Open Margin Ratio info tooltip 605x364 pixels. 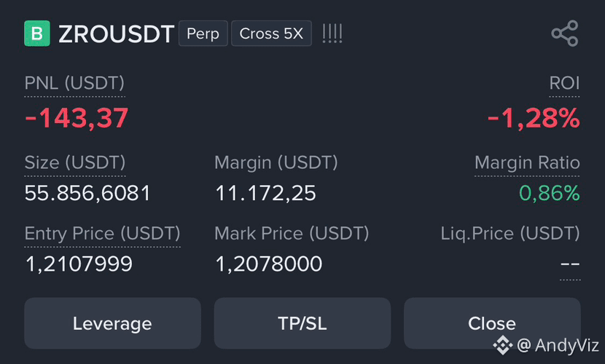[527, 162]
